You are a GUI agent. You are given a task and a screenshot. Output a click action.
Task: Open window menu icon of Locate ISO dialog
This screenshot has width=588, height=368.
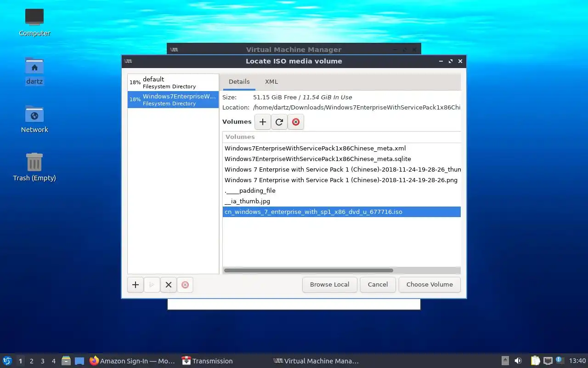point(128,61)
